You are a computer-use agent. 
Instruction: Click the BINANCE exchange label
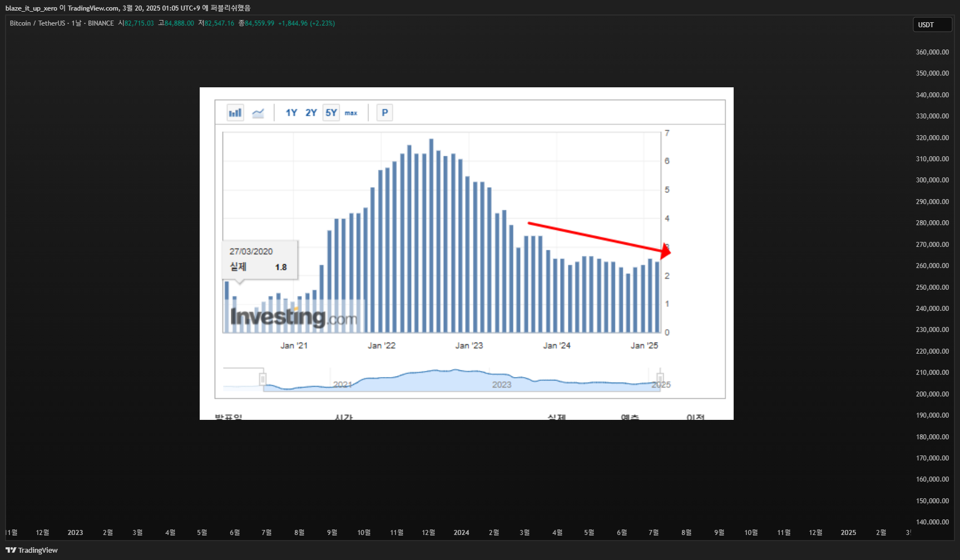coord(101,23)
